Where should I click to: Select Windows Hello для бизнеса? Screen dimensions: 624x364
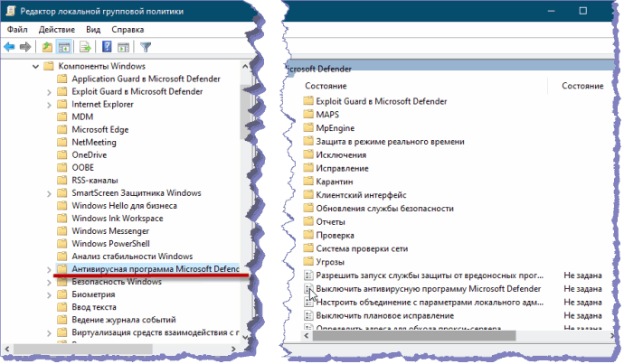click(x=124, y=205)
